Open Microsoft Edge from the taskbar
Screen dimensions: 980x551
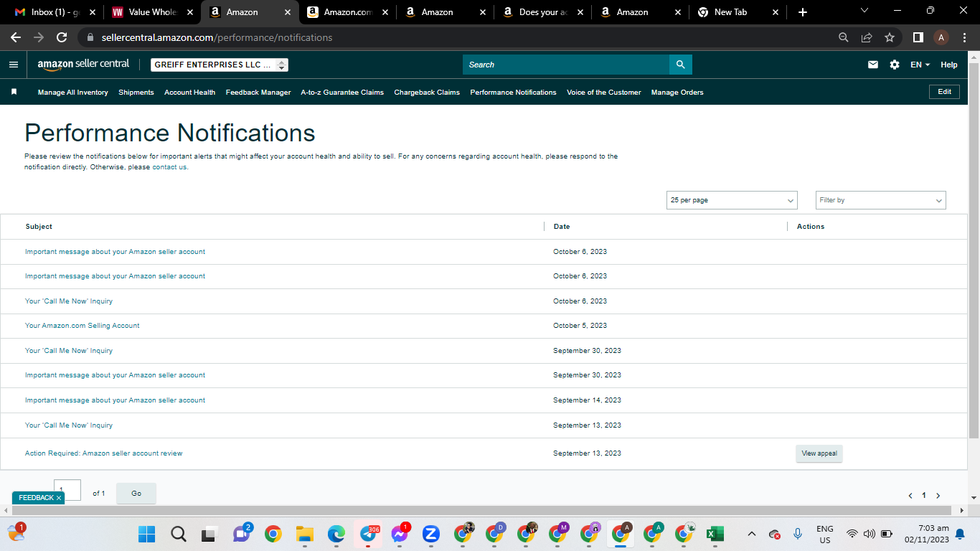tap(336, 534)
